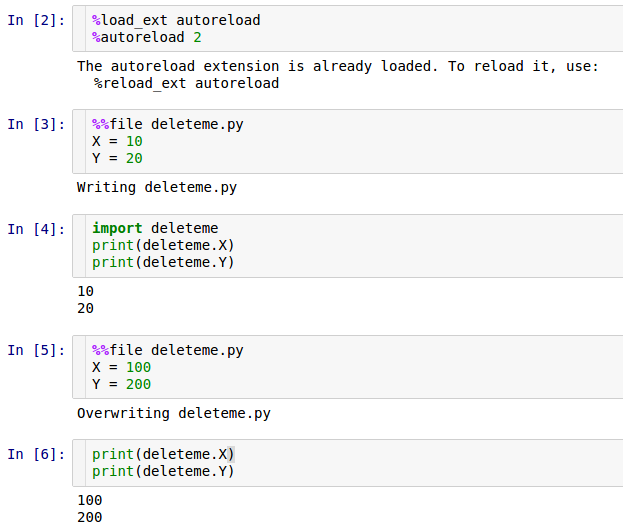Viewport: 623px width, 531px height.
Task: Select the In [4] cell prompt
Action: (36, 229)
